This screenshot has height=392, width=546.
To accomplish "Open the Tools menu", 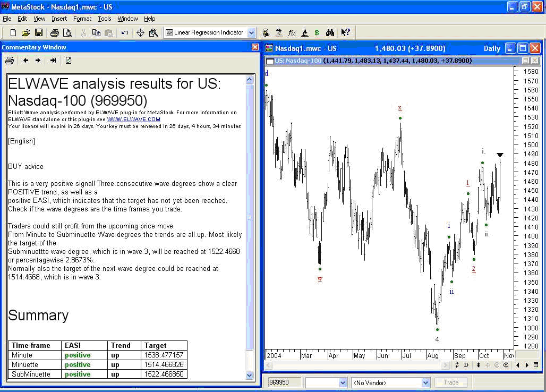I will coord(104,19).
